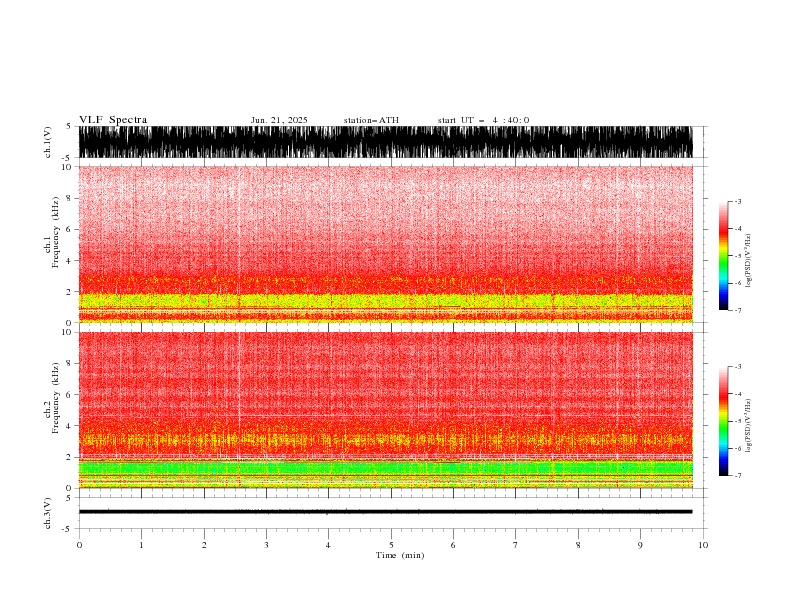Click the "ch.3(V)" axis label
The image size is (792, 612).
48,513
